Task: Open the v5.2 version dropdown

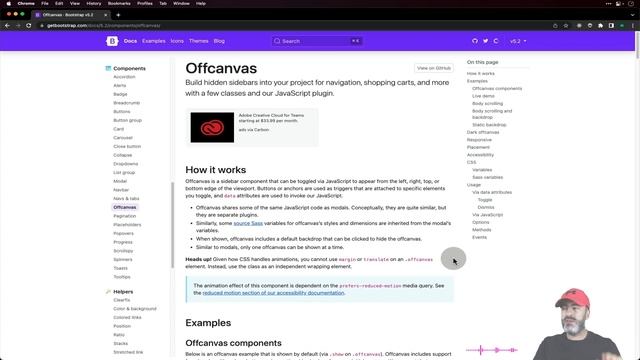Action: pyautogui.click(x=518, y=41)
